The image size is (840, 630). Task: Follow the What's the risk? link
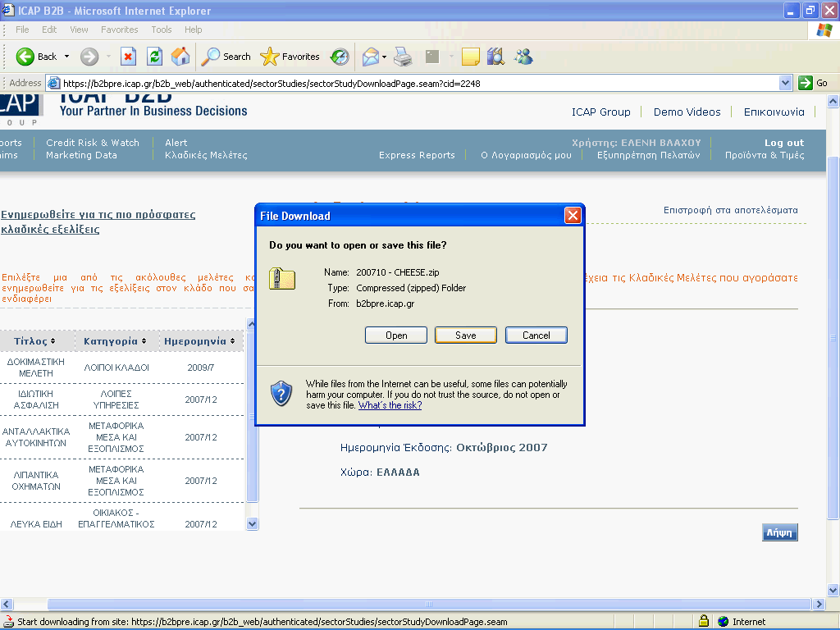point(390,405)
